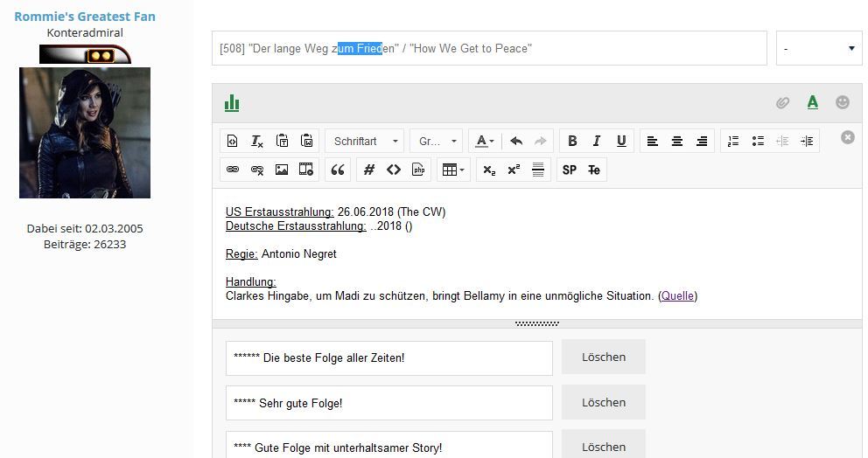Insert a spoiler with SP button
Viewport: 868px width, 458px height.
click(x=570, y=170)
